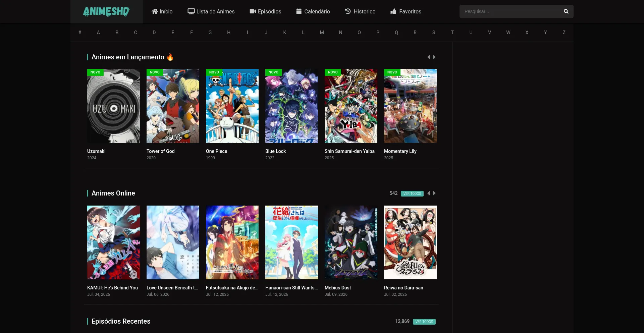The image size is (644, 333).
Task: Go to next slide in Animes em Lançamento
Action: point(434,57)
